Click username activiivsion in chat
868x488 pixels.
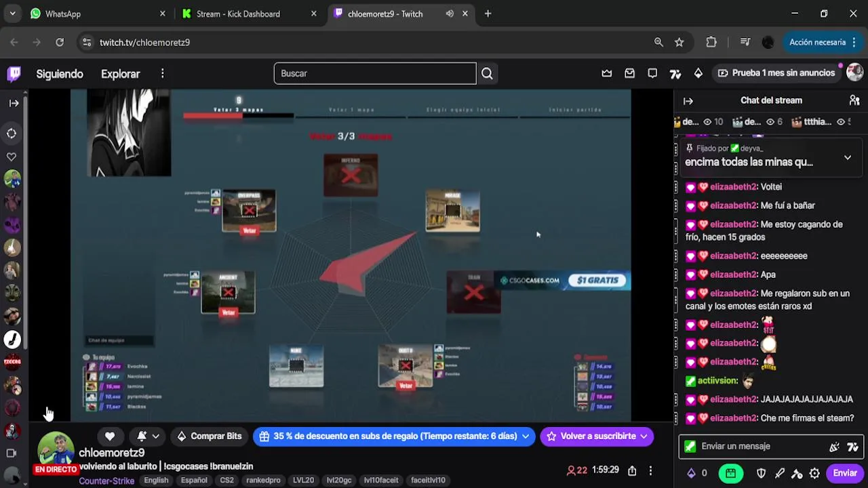(717, 381)
